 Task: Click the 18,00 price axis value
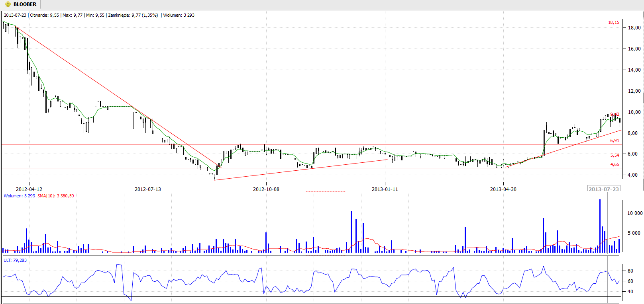(634, 28)
